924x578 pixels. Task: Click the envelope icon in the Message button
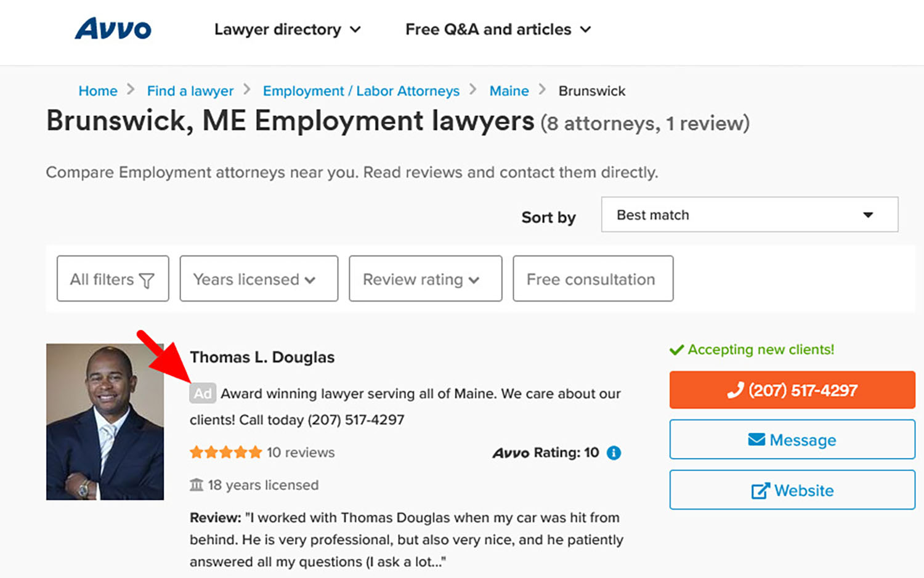(756, 440)
